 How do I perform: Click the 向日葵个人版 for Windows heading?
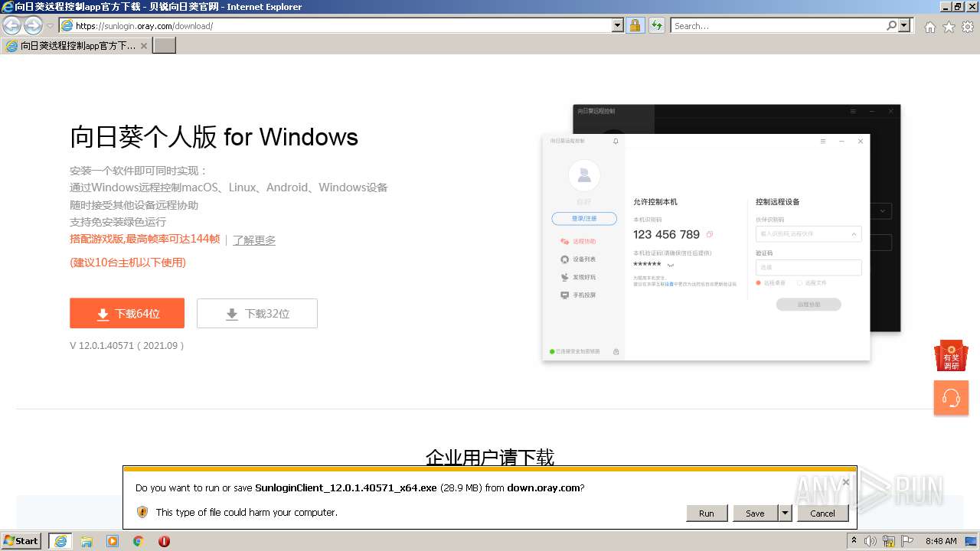(214, 137)
